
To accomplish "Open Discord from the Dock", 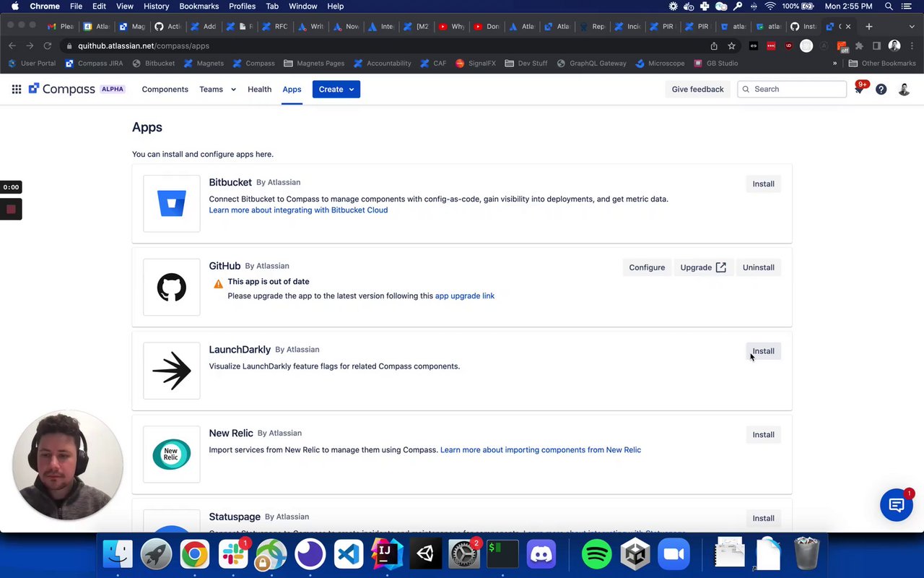I will pyautogui.click(x=541, y=554).
